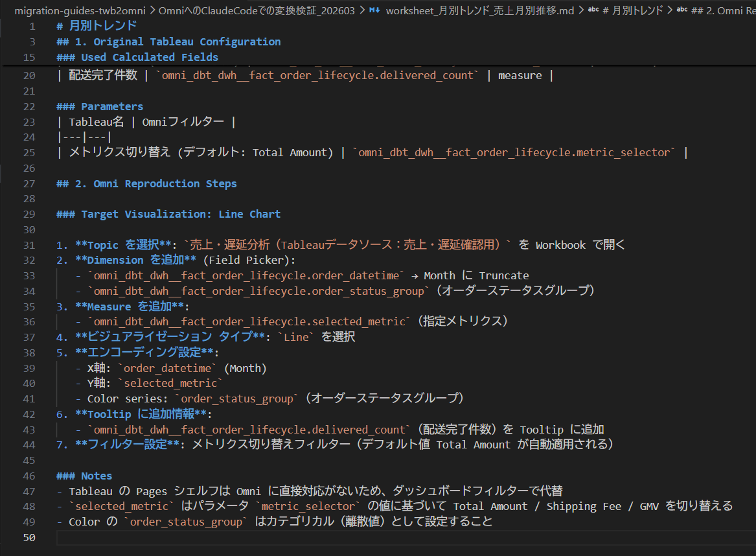Screen dimensions: 756x556
Task: Open the worksheet_月別トレンド_売上月別推移.md breadcrumb
Action: pyautogui.click(x=480, y=10)
